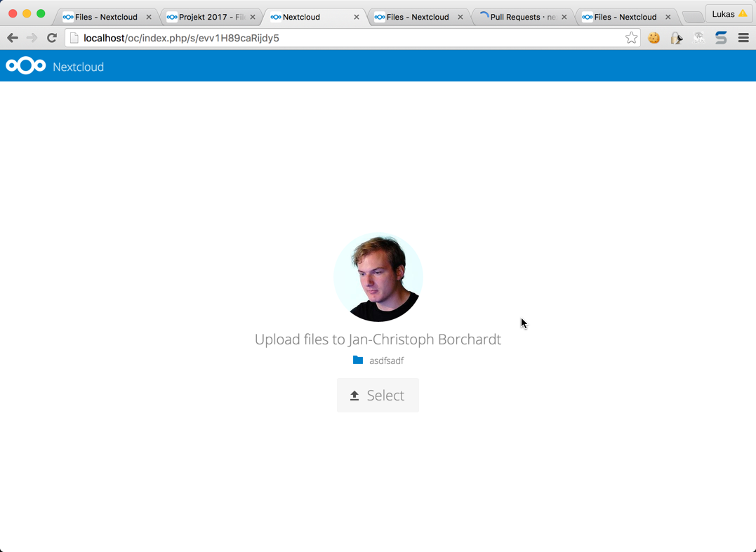
Task: Click the user avatar photo
Action: (378, 278)
